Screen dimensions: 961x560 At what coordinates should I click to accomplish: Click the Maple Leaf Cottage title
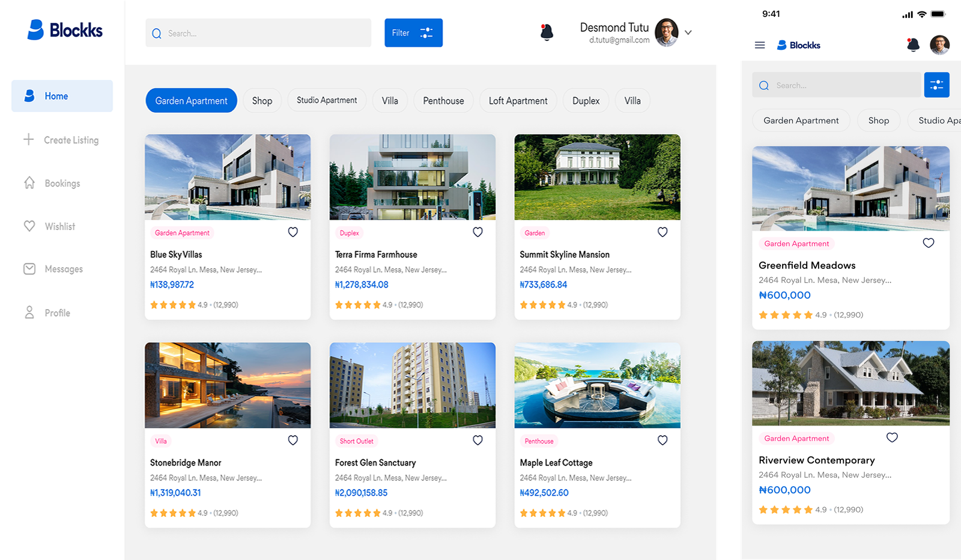coord(556,463)
